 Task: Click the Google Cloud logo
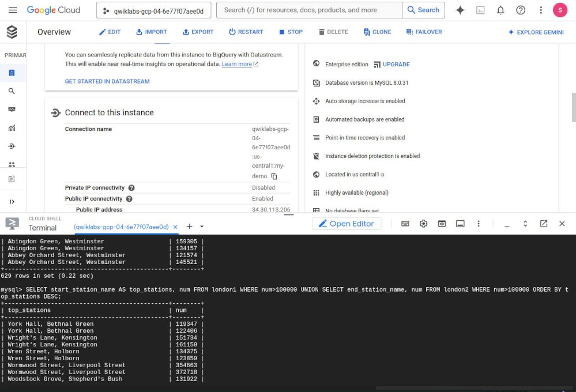[x=54, y=10]
